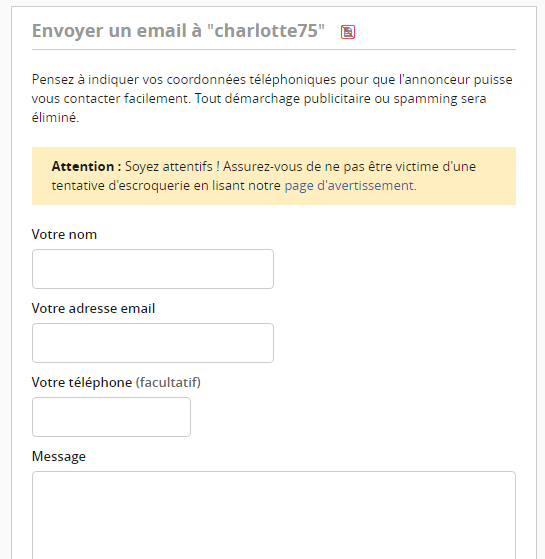The height and width of the screenshot is (559, 545).
Task: Open the "page d'avertissement" link
Action: pyautogui.click(x=350, y=185)
